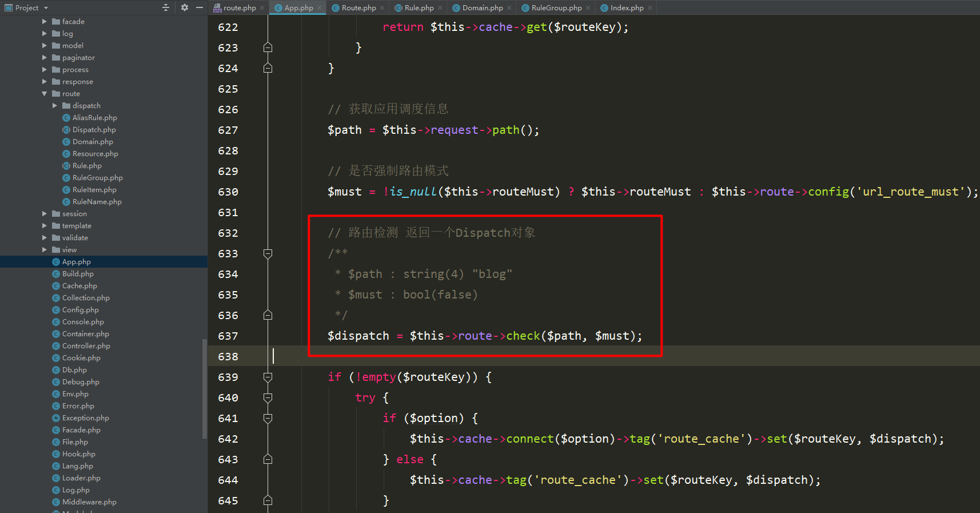Open RuleItem.php file icon
980x513 pixels.
click(66, 189)
